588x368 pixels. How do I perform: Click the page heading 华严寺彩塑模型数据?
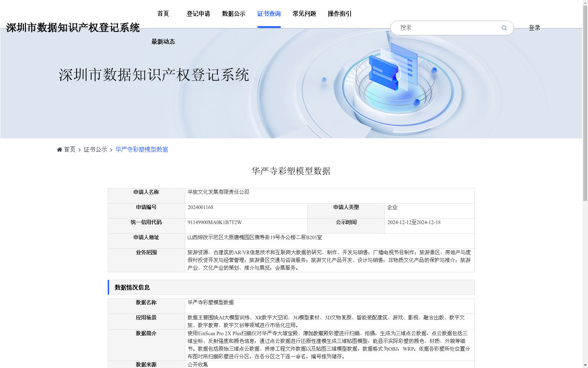(x=291, y=171)
